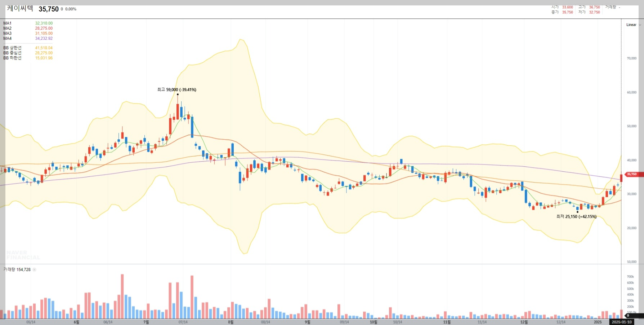Click the 70,000 price axis label
The width and height of the screenshot is (644, 325).
pos(632,58)
